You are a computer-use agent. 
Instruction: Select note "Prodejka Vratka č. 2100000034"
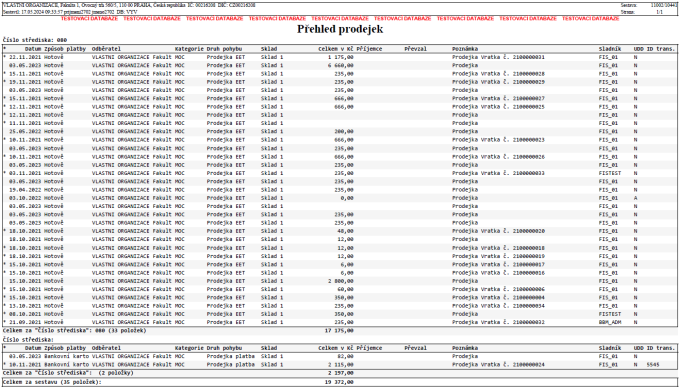[498, 305]
